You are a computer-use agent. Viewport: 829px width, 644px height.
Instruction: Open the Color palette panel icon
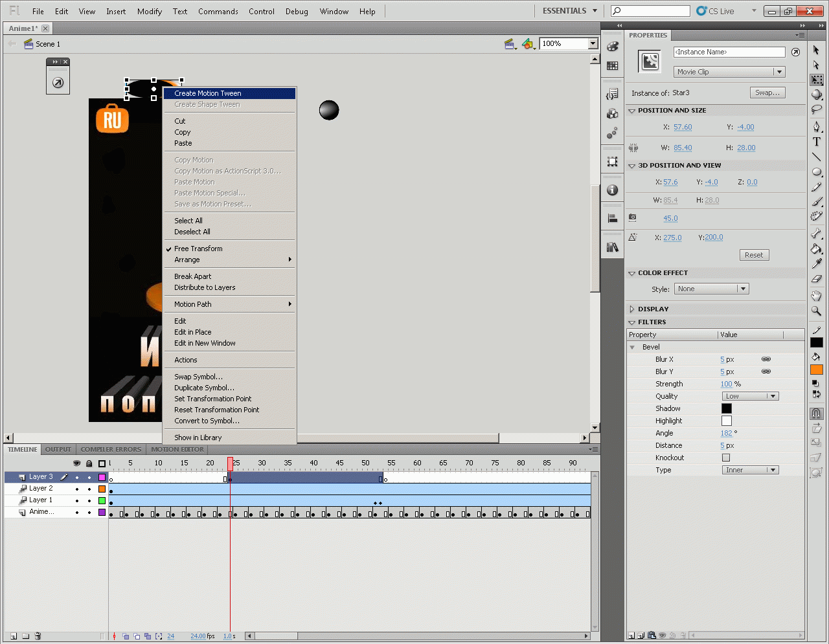tap(612, 47)
